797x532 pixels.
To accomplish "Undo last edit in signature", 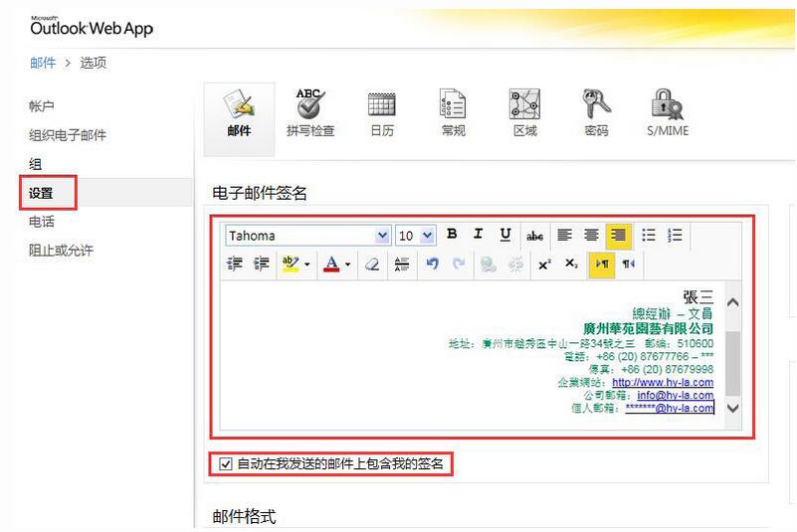I will pyautogui.click(x=432, y=264).
